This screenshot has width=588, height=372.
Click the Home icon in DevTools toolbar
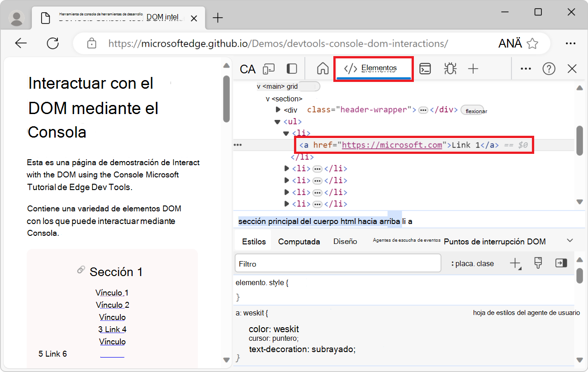click(322, 68)
